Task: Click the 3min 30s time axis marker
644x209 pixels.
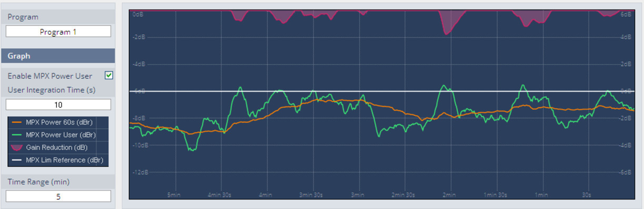Action: tap(311, 194)
